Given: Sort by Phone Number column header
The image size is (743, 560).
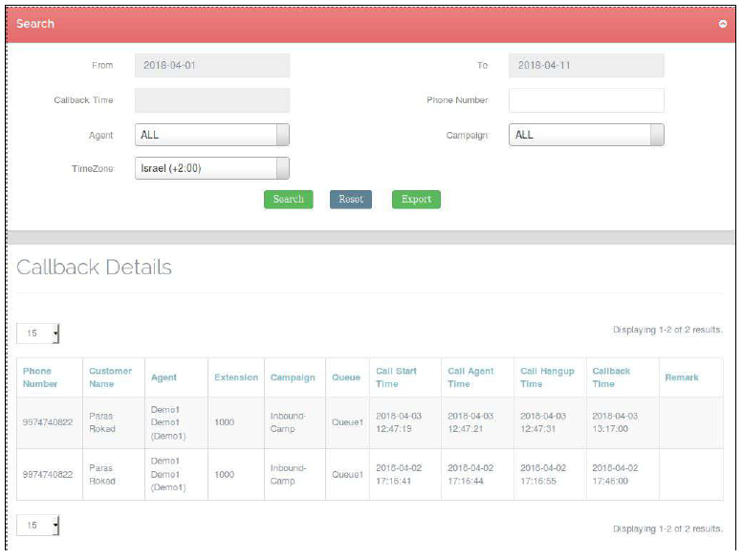Looking at the screenshot, I should [x=39, y=377].
